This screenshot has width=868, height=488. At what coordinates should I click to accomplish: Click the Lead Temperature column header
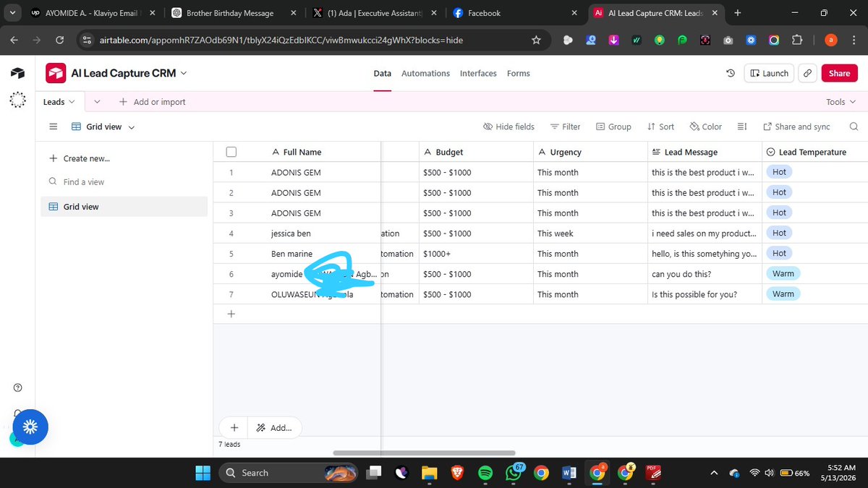click(x=815, y=152)
